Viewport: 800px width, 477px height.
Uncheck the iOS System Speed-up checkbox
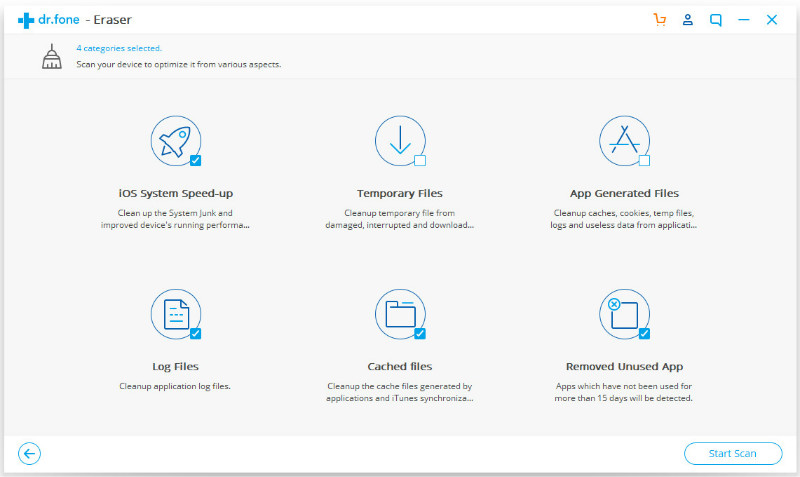click(x=195, y=161)
